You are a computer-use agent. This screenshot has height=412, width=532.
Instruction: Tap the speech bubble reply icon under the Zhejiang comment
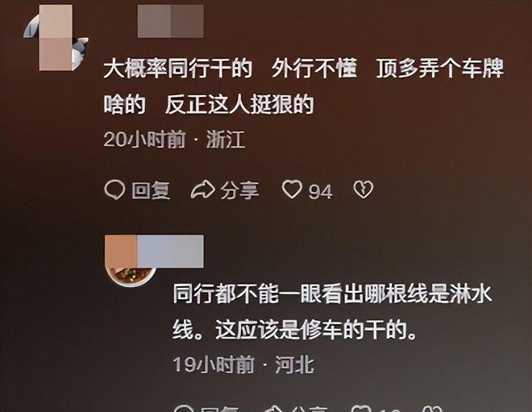point(114,189)
